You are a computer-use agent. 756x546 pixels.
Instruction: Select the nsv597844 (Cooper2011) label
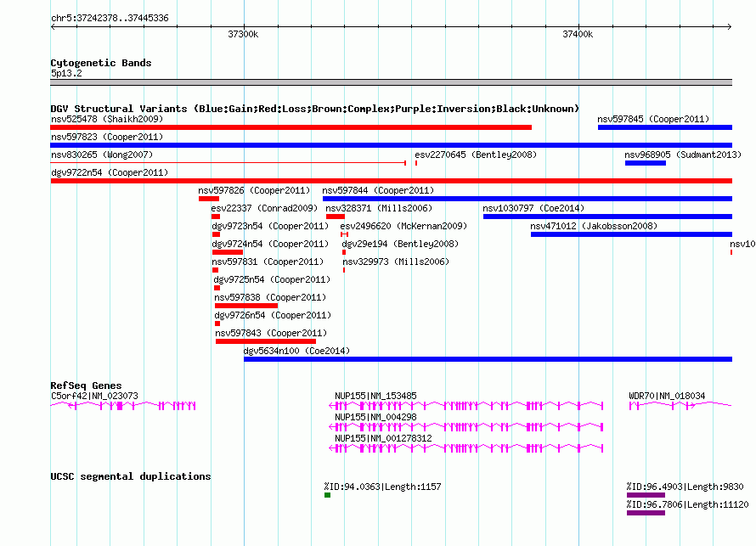378,190
